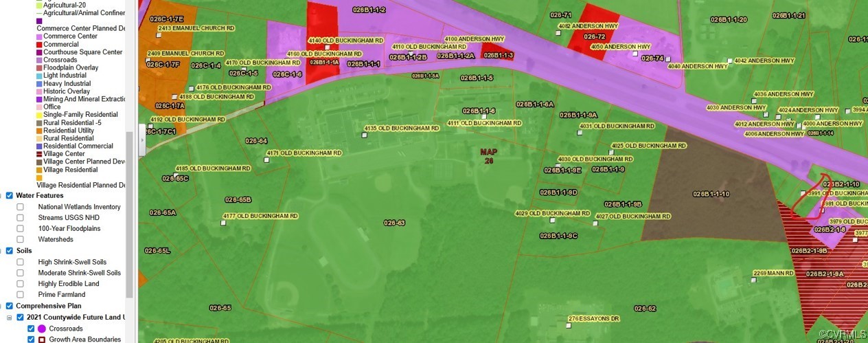Click the Crossroads purple circle legend icon
The height and width of the screenshot is (343, 868).
click(41, 329)
